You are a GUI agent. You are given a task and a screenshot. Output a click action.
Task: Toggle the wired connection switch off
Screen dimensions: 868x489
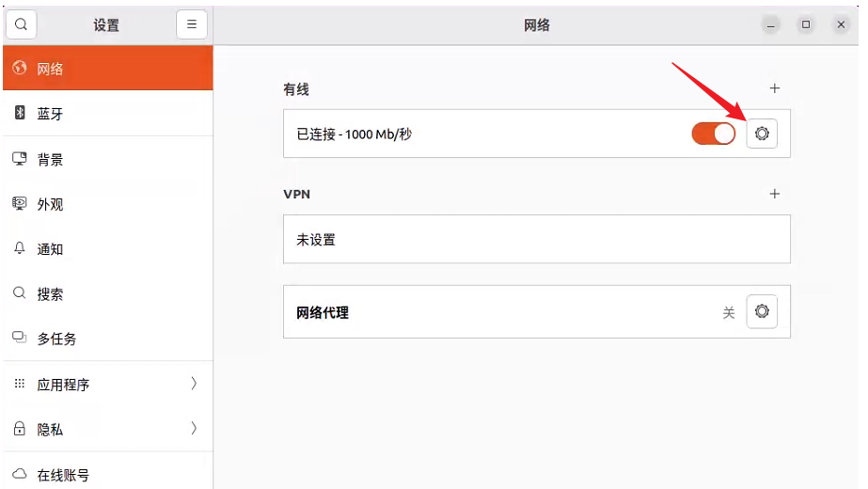click(x=714, y=134)
